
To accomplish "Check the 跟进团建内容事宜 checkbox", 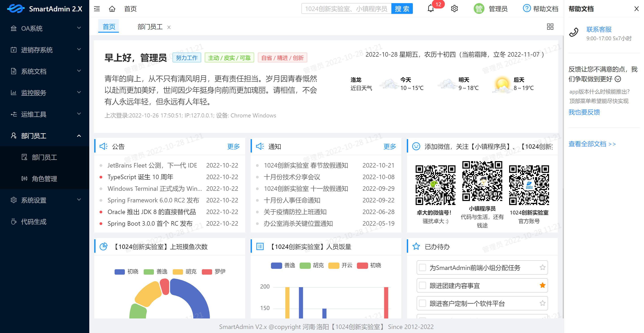I will click(422, 285).
